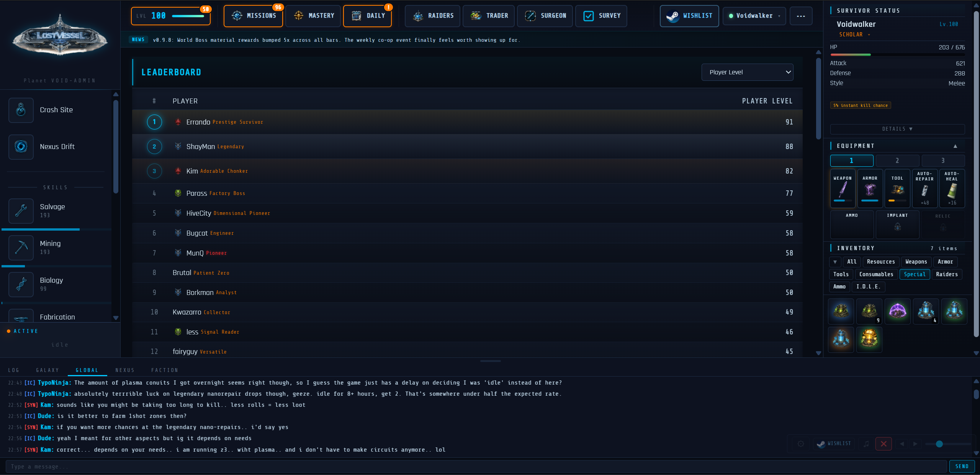This screenshot has height=475, width=980.
Task: Click sidebar scroll down arrow
Action: click(116, 318)
